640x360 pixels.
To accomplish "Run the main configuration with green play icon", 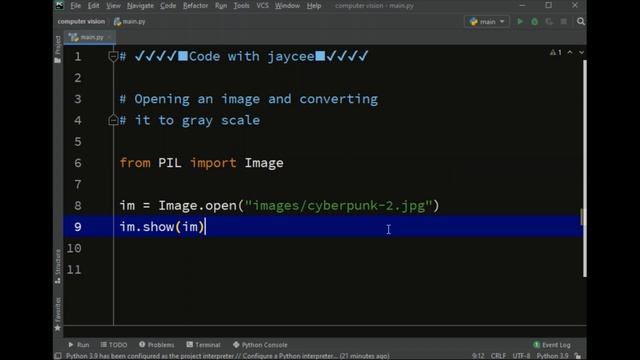I will (x=520, y=21).
